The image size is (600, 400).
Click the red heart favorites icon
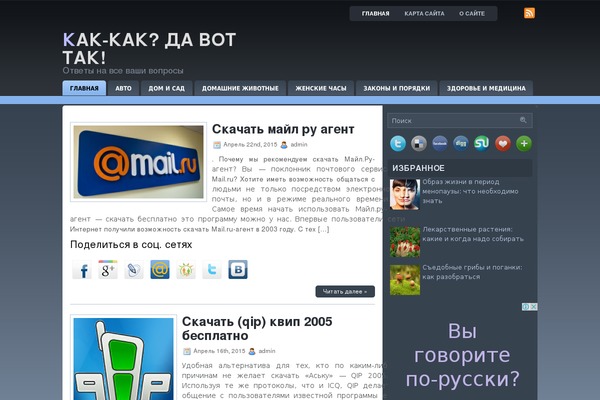pyautogui.click(x=503, y=144)
